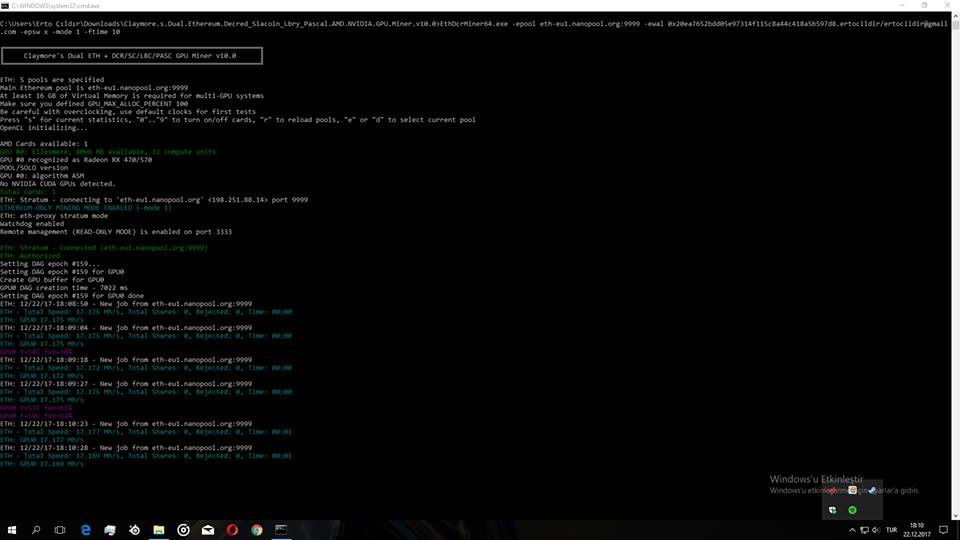Open network status icon in system tray
This screenshot has width=960, height=540.
(864, 530)
